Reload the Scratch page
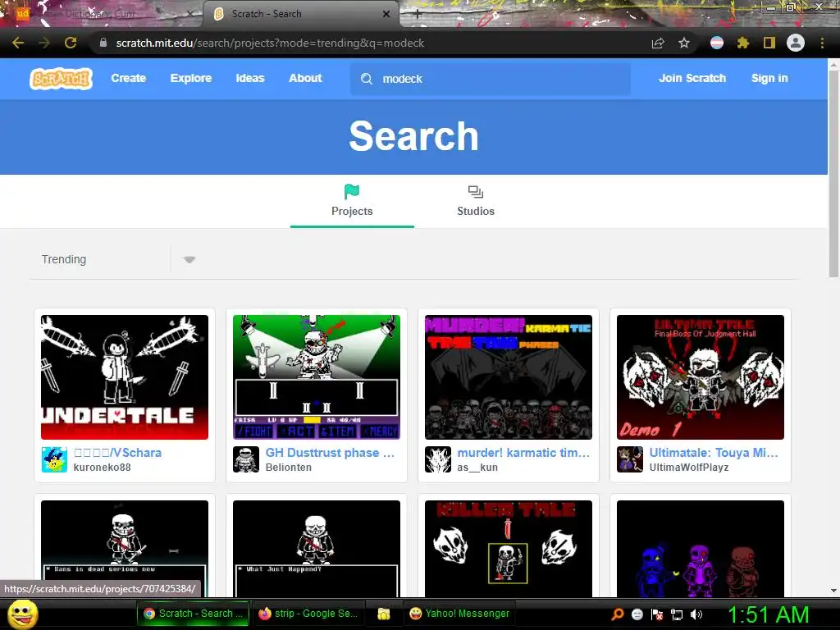 71,43
